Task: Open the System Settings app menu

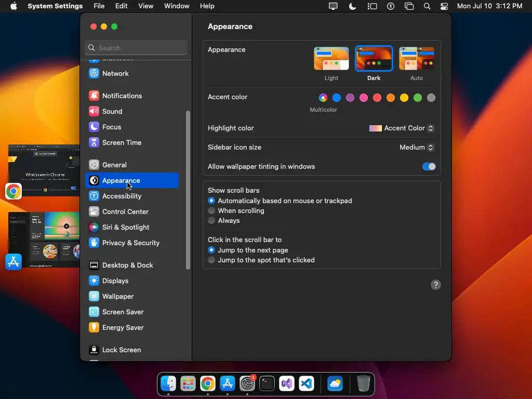Action: click(x=55, y=6)
